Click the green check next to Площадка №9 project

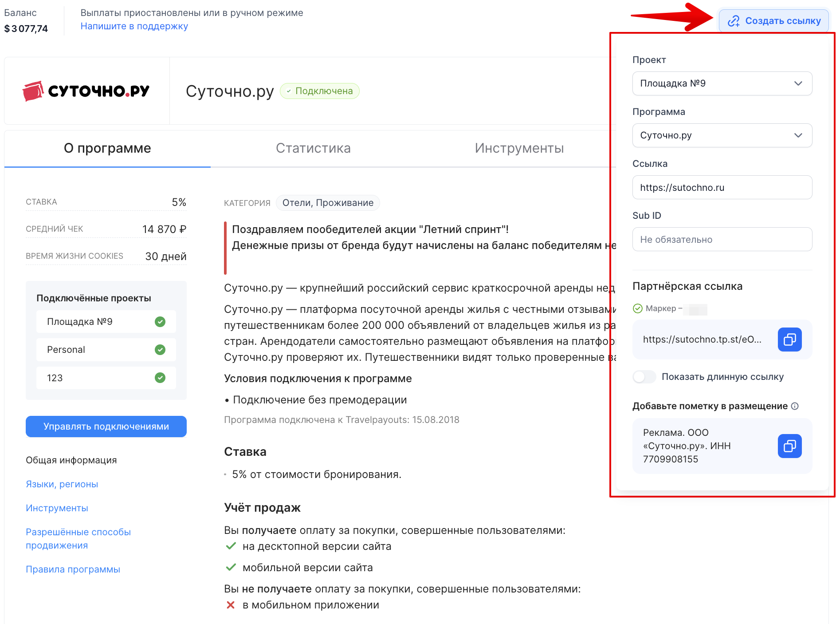coord(160,322)
